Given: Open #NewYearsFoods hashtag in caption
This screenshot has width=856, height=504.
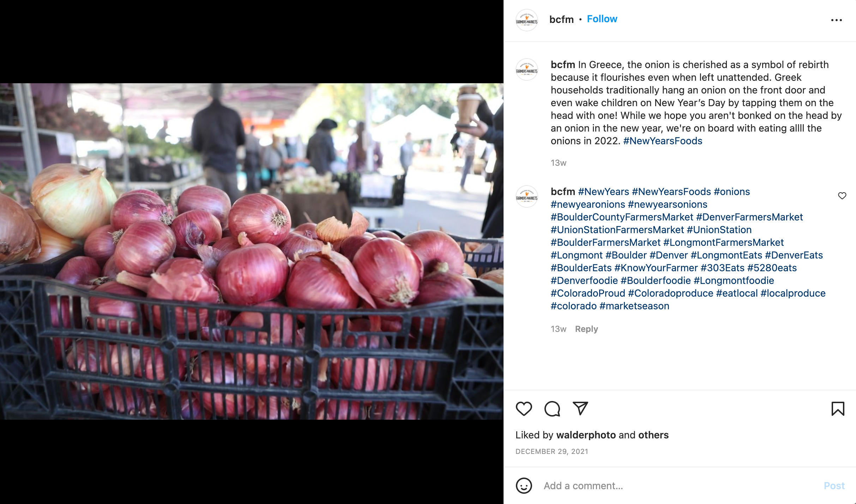Looking at the screenshot, I should click(x=663, y=141).
